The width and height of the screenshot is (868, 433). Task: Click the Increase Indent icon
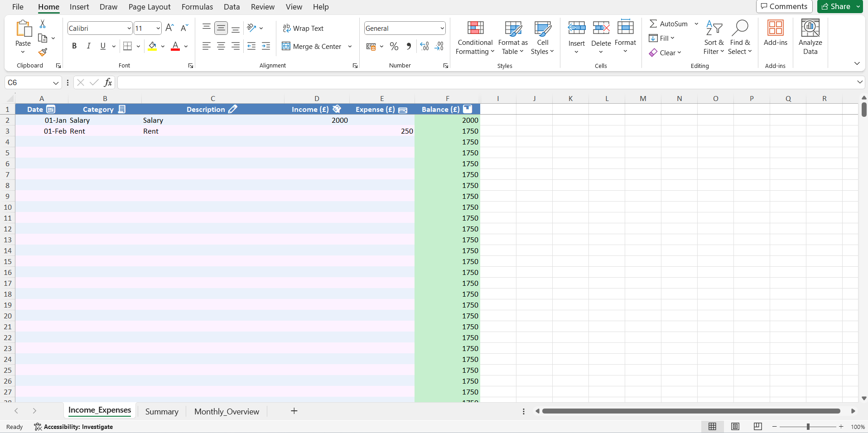(266, 46)
